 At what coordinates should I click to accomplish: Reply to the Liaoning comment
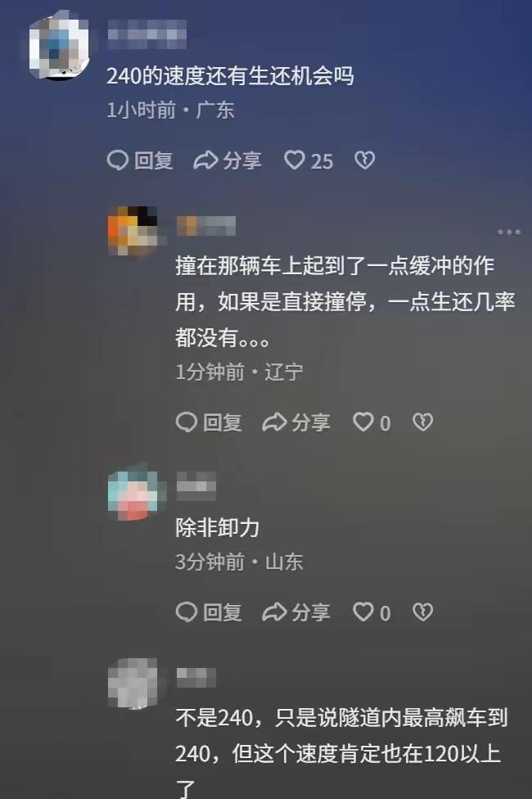click(209, 422)
